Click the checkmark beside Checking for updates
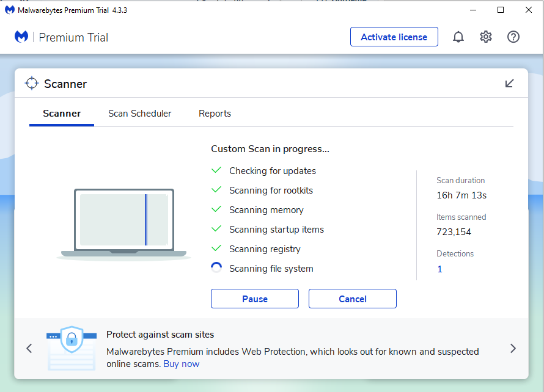 (x=216, y=170)
